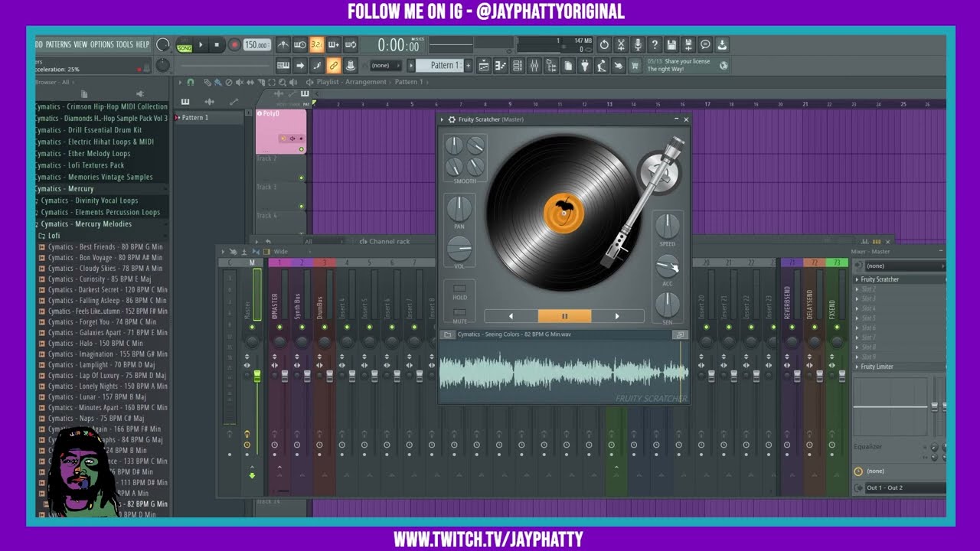
Task: Toggle the HOLD switch in Fruity Scratcher
Action: [x=459, y=289]
